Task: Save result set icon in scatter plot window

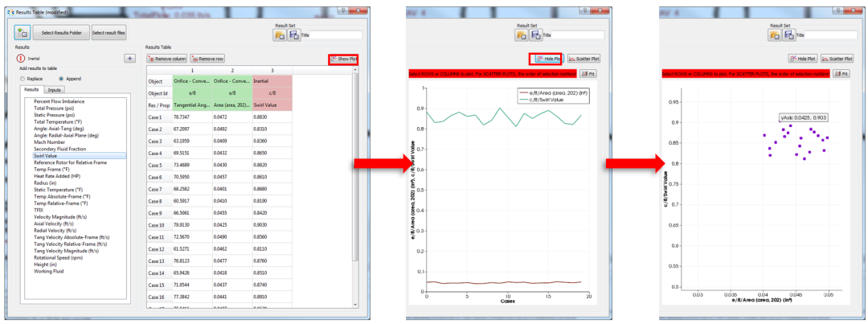Action: 789,35
